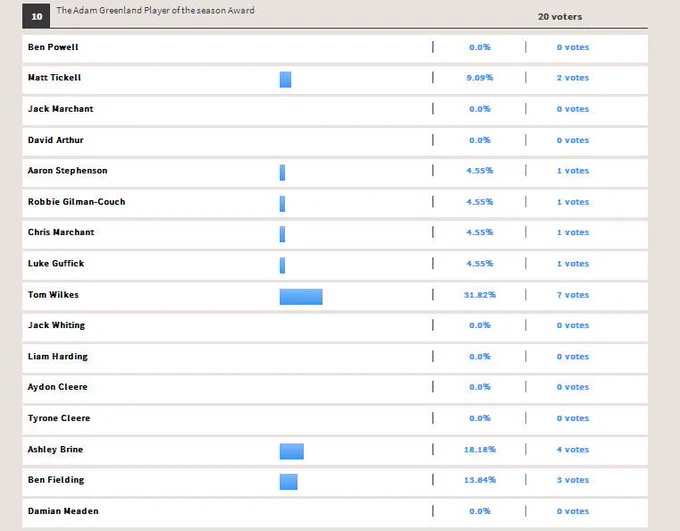Click the 9.09% percentage value
The image size is (680, 531).
pyautogui.click(x=480, y=78)
